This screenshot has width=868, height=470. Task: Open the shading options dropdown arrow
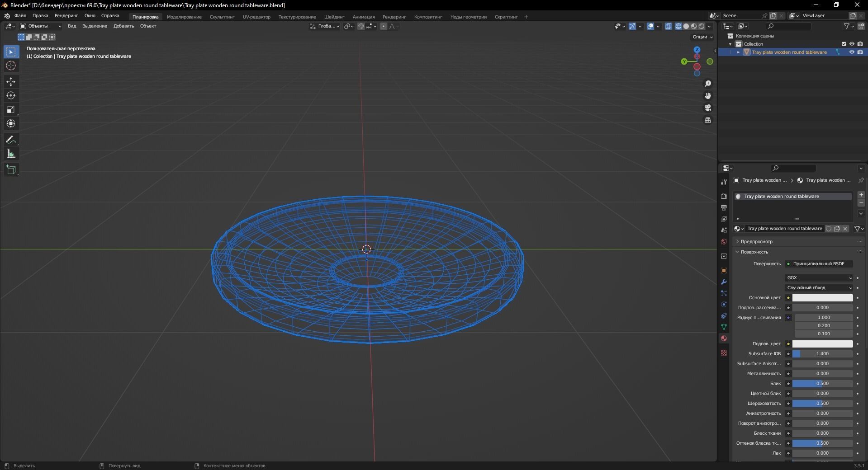(x=709, y=26)
